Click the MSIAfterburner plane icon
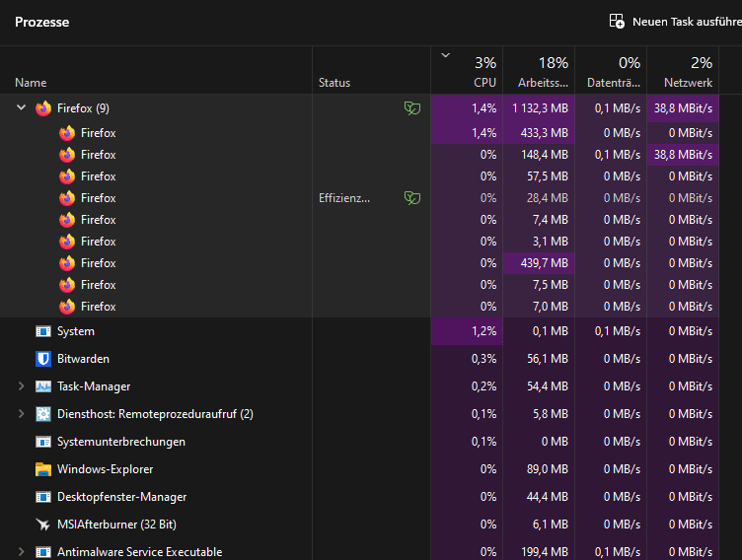This screenshot has height=560, width=742. 43,525
